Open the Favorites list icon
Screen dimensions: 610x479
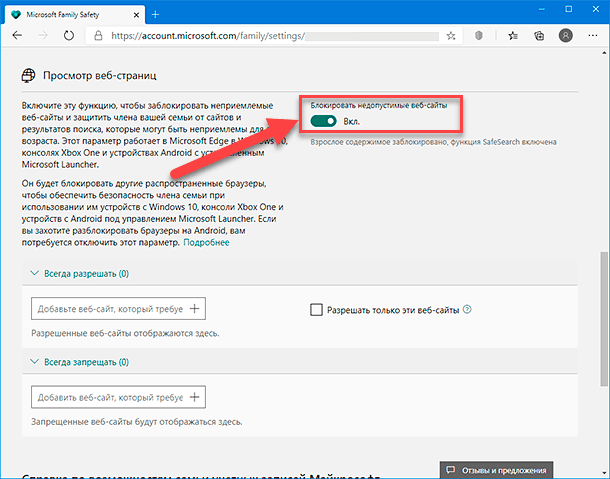(513, 36)
